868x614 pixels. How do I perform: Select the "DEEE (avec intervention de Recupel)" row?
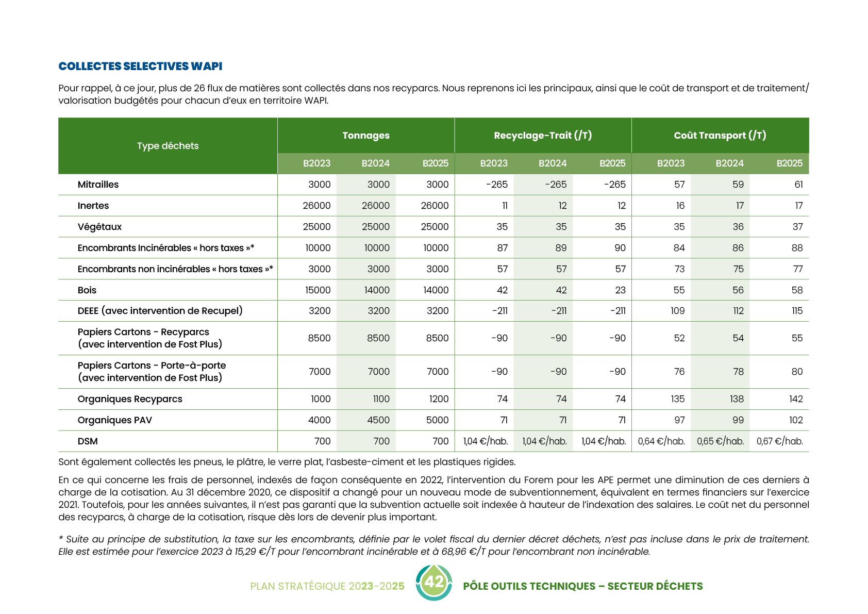[160, 311]
